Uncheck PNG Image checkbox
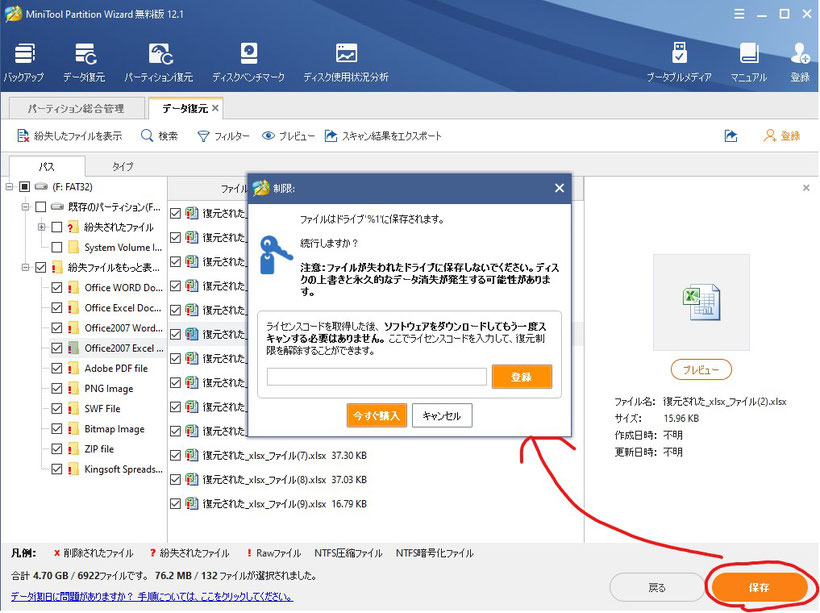This screenshot has height=613, width=820. click(56, 389)
